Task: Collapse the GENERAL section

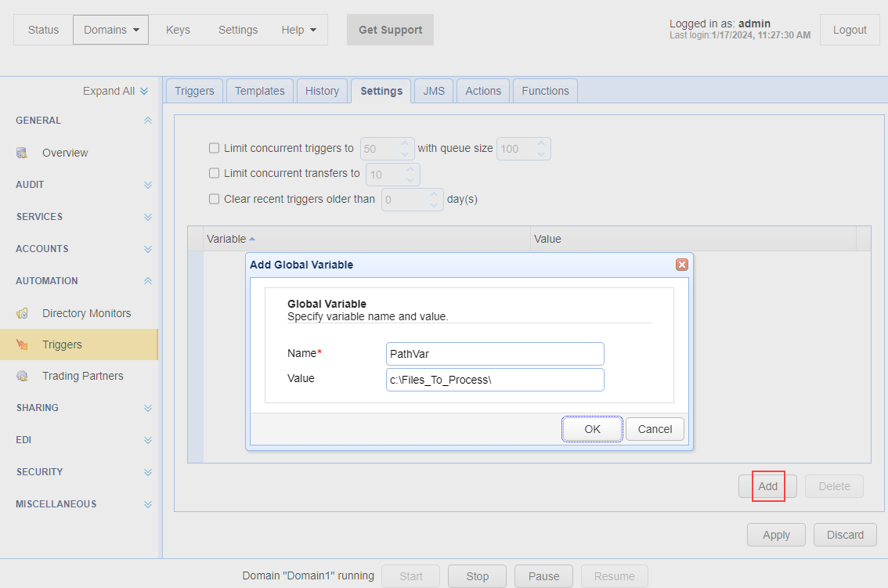Action: click(x=148, y=120)
